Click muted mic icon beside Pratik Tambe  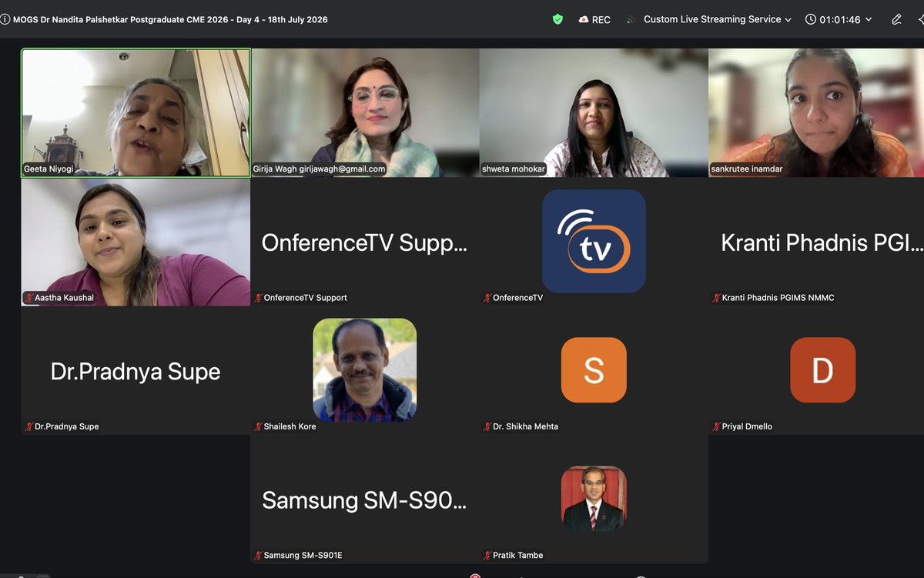click(x=487, y=555)
